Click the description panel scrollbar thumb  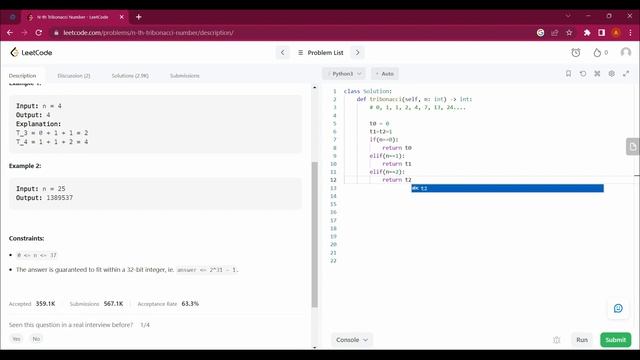click(315, 235)
